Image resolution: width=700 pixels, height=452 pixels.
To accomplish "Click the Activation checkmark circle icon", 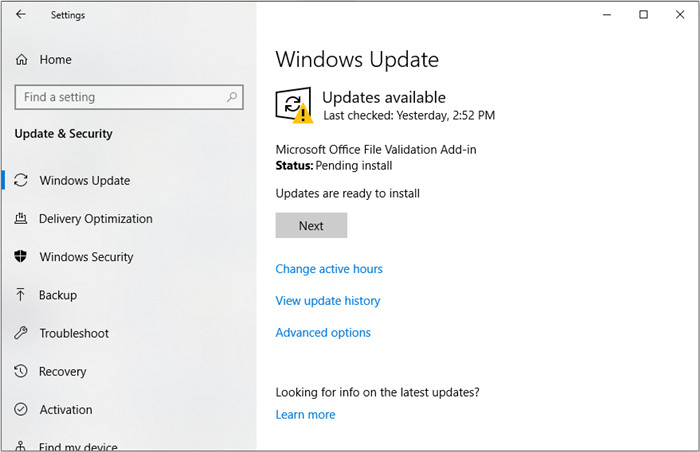I will pos(21,409).
